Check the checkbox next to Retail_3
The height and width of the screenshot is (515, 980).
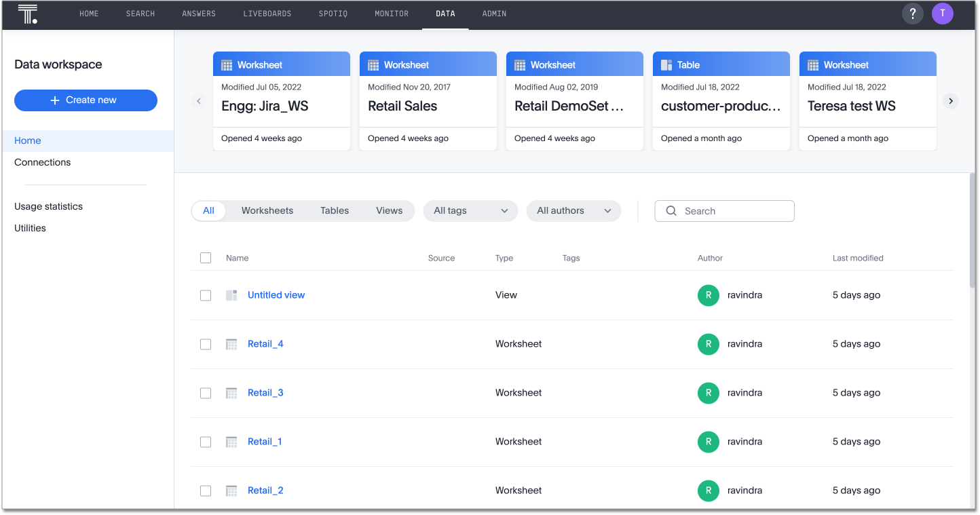(206, 393)
